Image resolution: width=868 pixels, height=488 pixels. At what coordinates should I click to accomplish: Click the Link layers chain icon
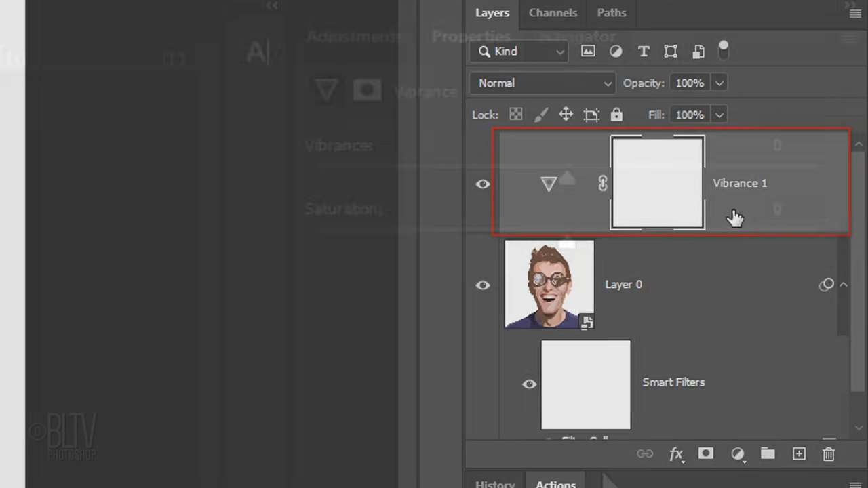point(645,454)
